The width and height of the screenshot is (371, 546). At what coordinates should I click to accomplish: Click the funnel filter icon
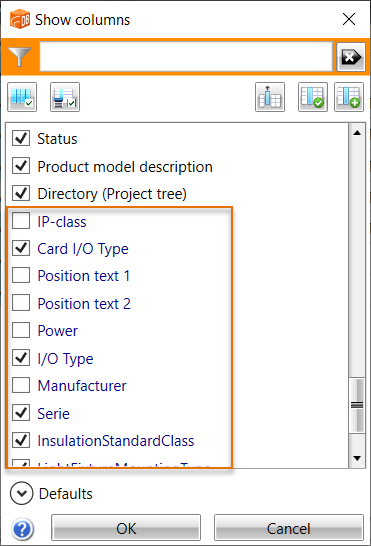click(20, 57)
